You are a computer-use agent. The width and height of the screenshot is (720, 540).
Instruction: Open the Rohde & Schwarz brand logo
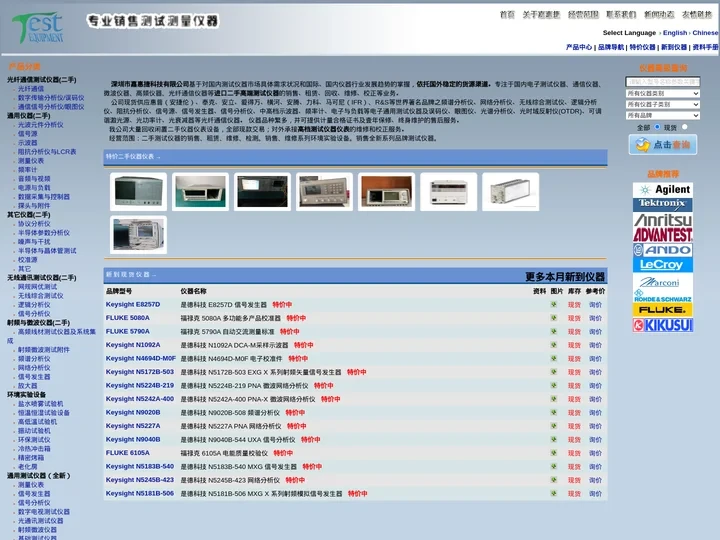tap(663, 296)
